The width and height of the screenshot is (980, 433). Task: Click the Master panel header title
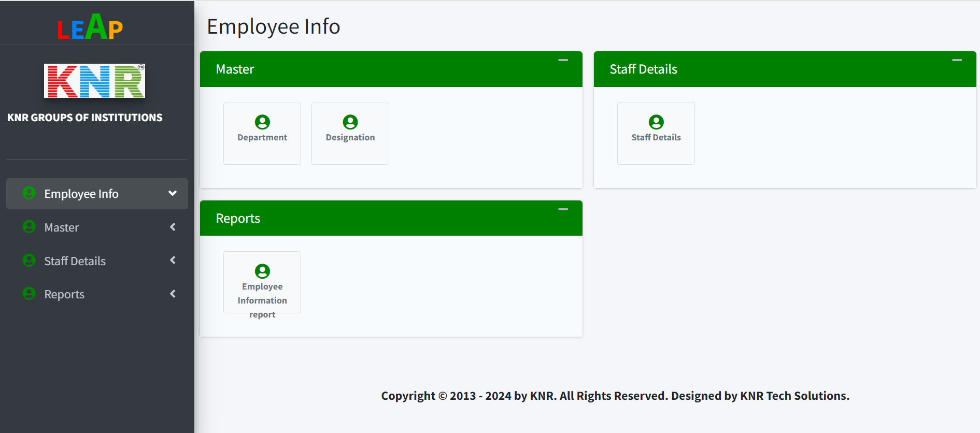(x=235, y=69)
